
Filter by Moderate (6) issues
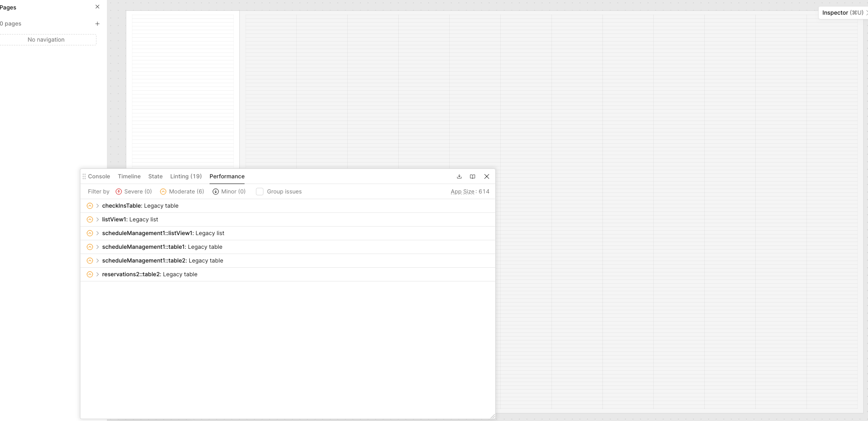tap(182, 192)
